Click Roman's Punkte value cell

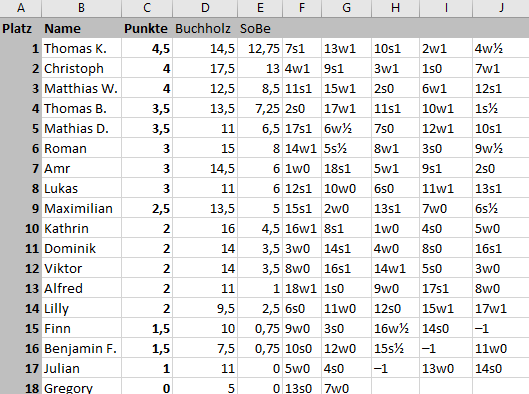click(147, 148)
